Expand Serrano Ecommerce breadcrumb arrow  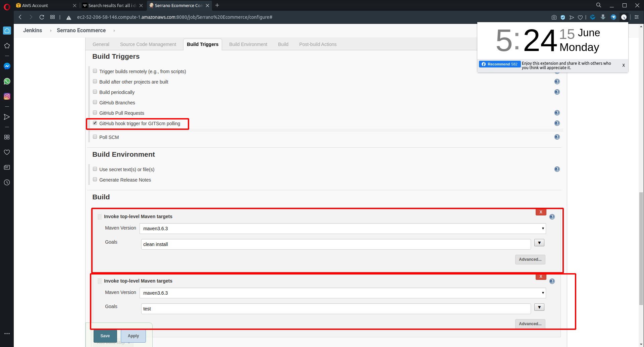point(114,31)
